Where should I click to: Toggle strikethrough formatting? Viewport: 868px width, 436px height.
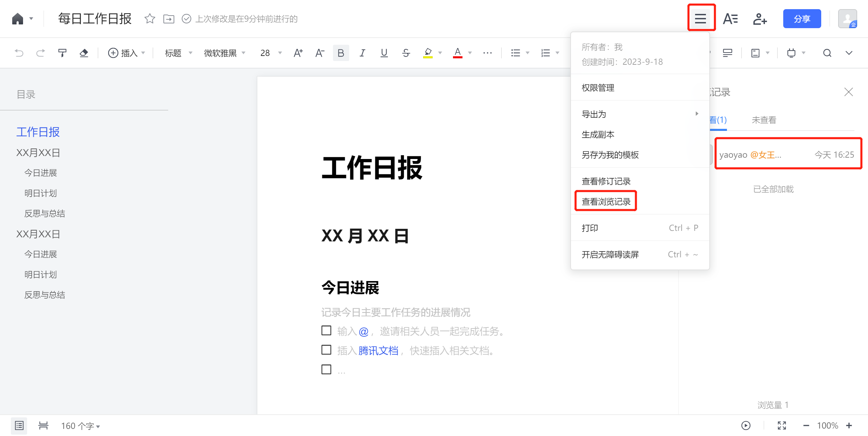[406, 53]
